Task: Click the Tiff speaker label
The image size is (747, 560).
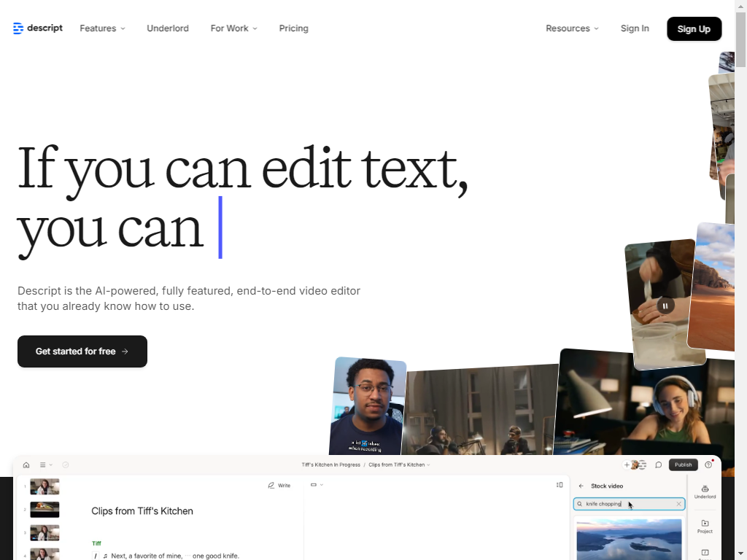Action: coord(96,543)
